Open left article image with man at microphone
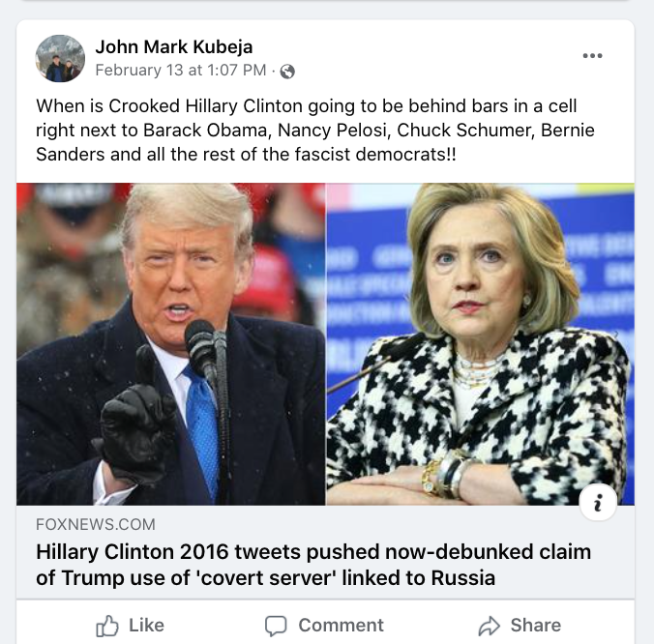 170,344
